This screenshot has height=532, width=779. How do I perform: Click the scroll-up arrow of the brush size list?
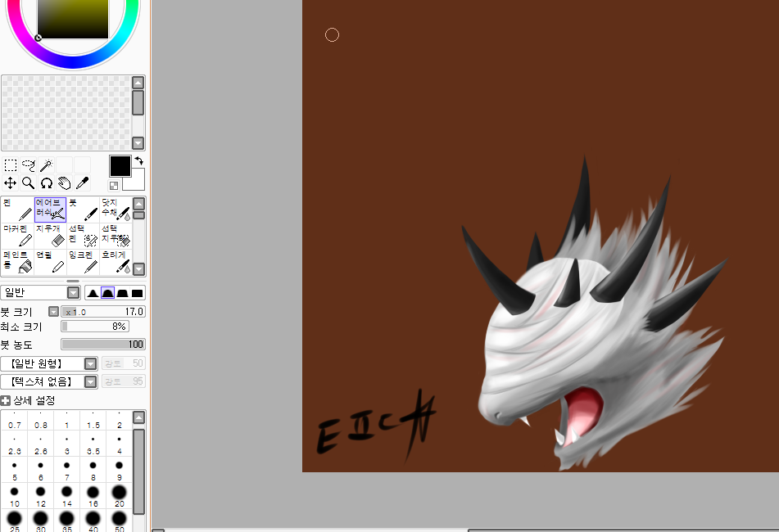[x=139, y=418]
